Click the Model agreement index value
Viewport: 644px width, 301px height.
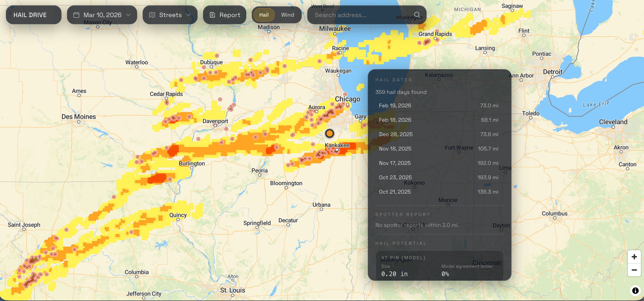[x=446, y=274]
